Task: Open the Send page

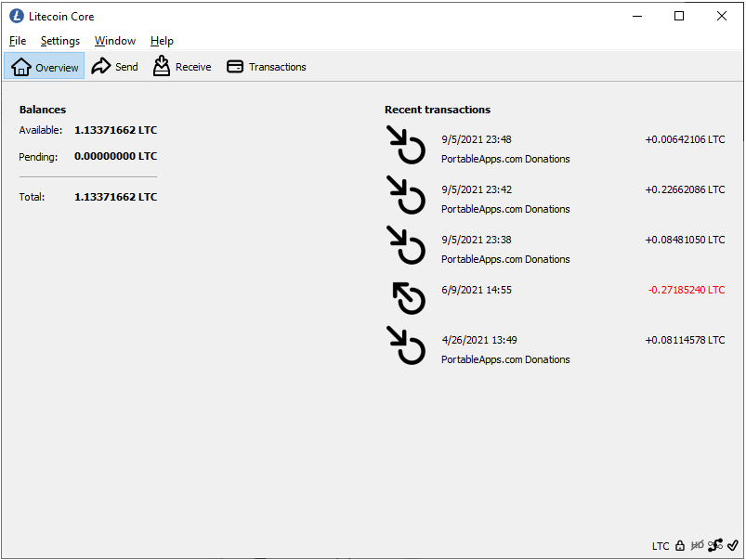Action: (x=114, y=67)
